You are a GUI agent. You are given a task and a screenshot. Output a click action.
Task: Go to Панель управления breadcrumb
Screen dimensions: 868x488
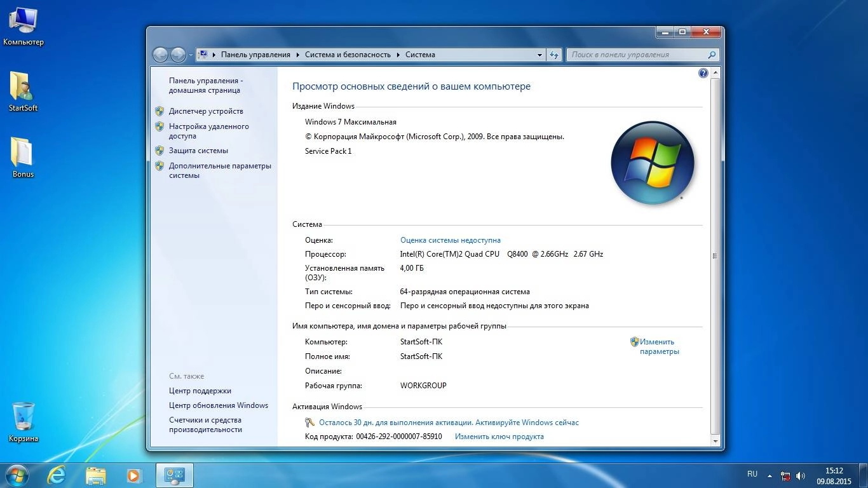click(x=255, y=55)
